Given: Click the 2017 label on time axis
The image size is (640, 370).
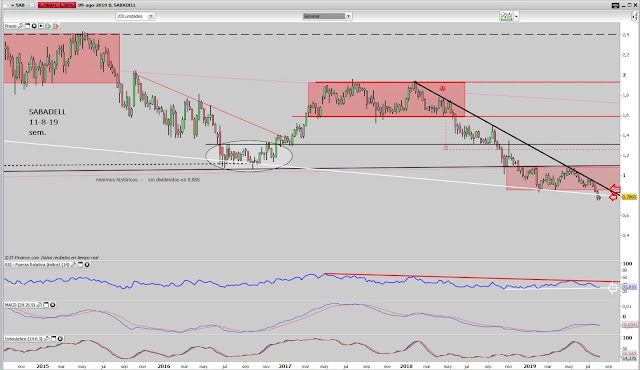Looking at the screenshot, I should [x=284, y=366].
